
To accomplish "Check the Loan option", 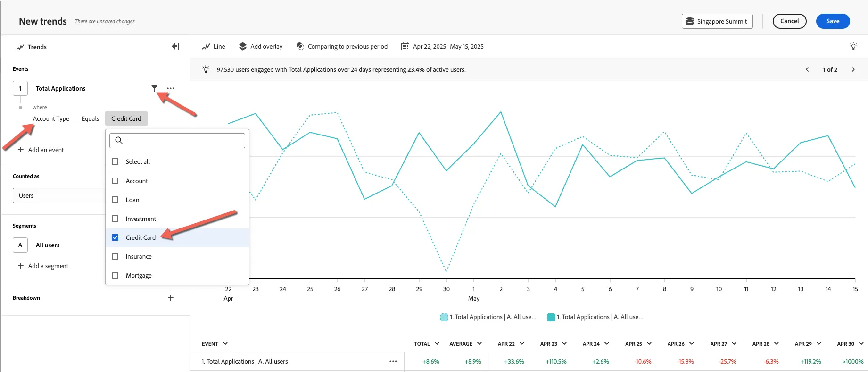I will point(115,200).
